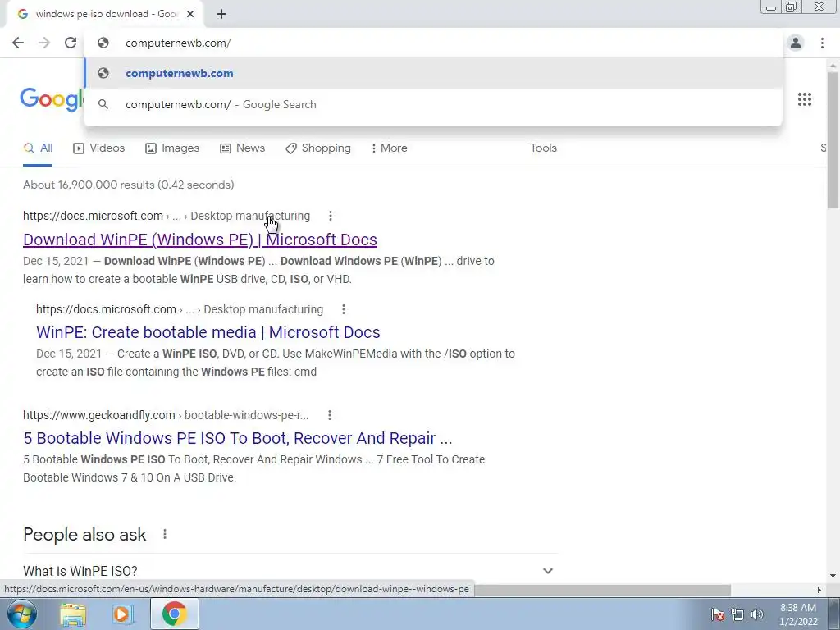
Task: Open 'WinPE: Create bootable media' result
Action: point(208,333)
